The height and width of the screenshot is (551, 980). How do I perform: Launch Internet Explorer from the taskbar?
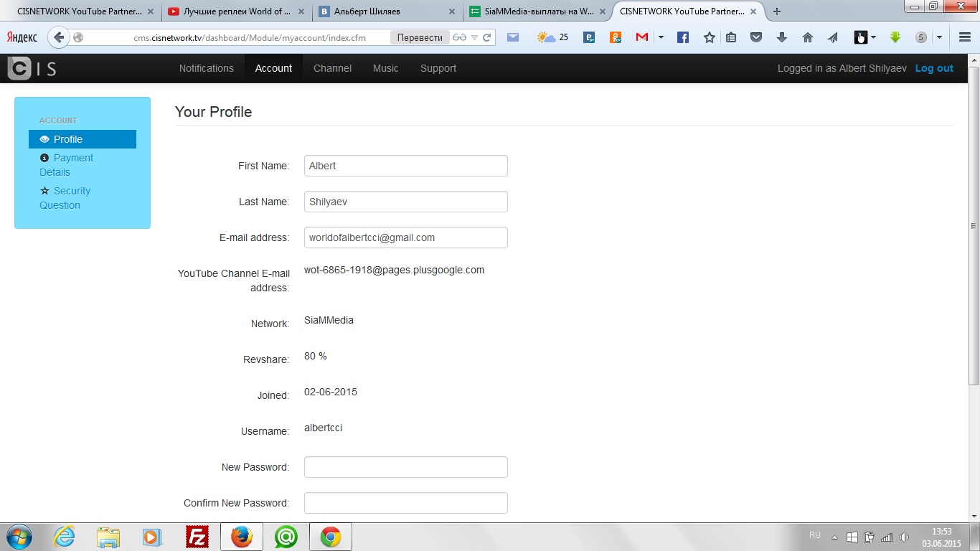[x=65, y=537]
